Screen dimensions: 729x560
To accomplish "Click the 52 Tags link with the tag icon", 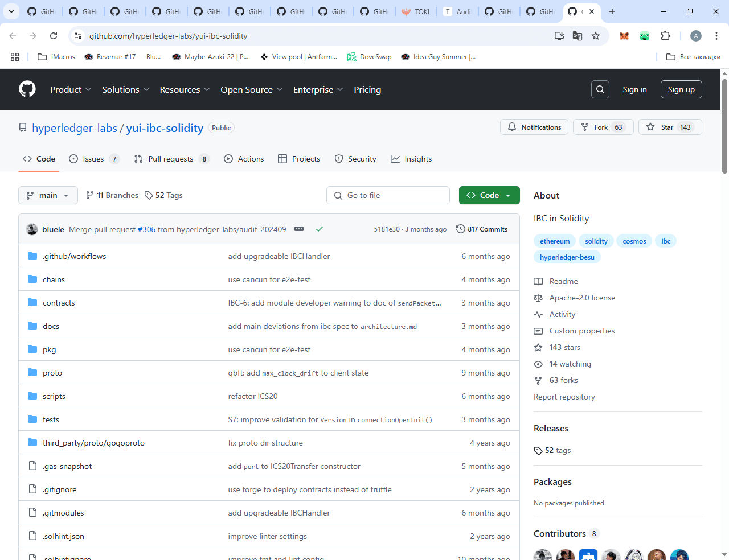I will click(163, 195).
